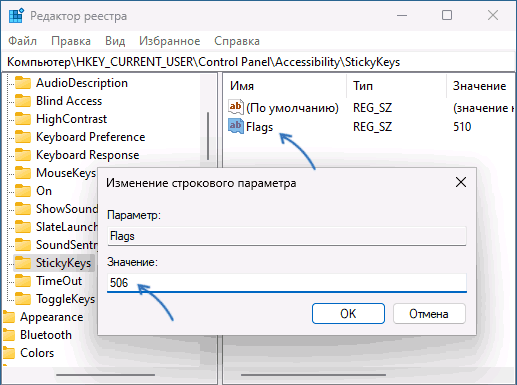Viewport: 517px width, 385px height.
Task: Click the Отмена button
Action: coord(429,314)
